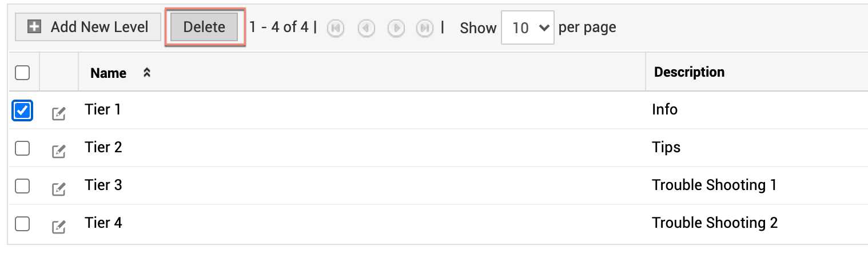The height and width of the screenshot is (253, 868).
Task: Open the editor icon beside Tier 3
Action: click(58, 189)
